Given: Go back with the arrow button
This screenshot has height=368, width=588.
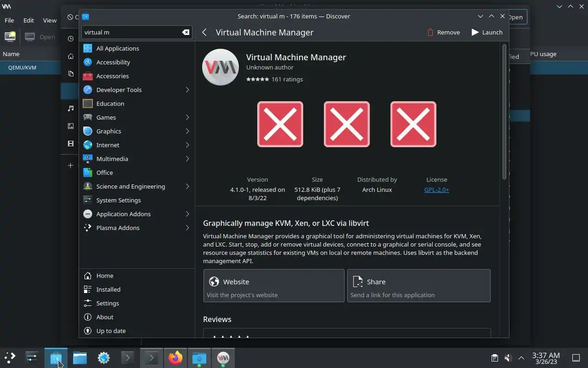Looking at the screenshot, I should coord(204,32).
